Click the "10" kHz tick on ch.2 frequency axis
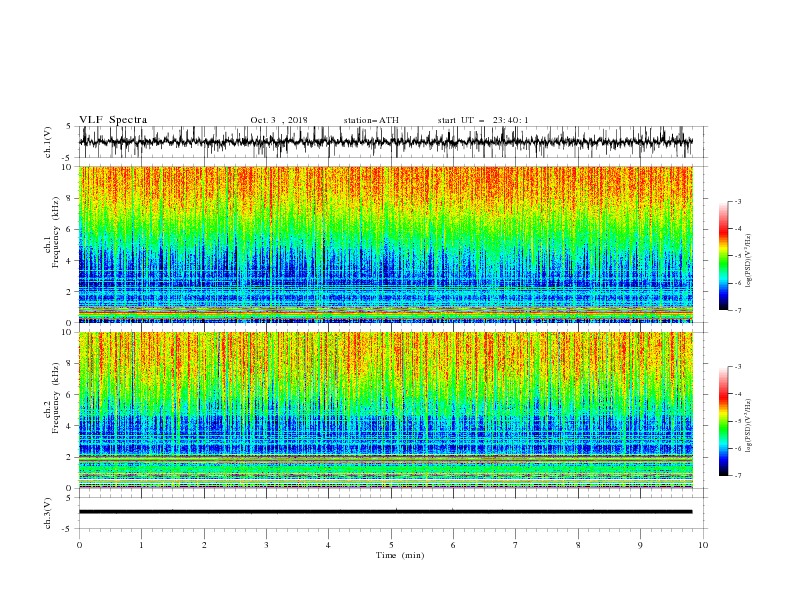 tap(67, 332)
